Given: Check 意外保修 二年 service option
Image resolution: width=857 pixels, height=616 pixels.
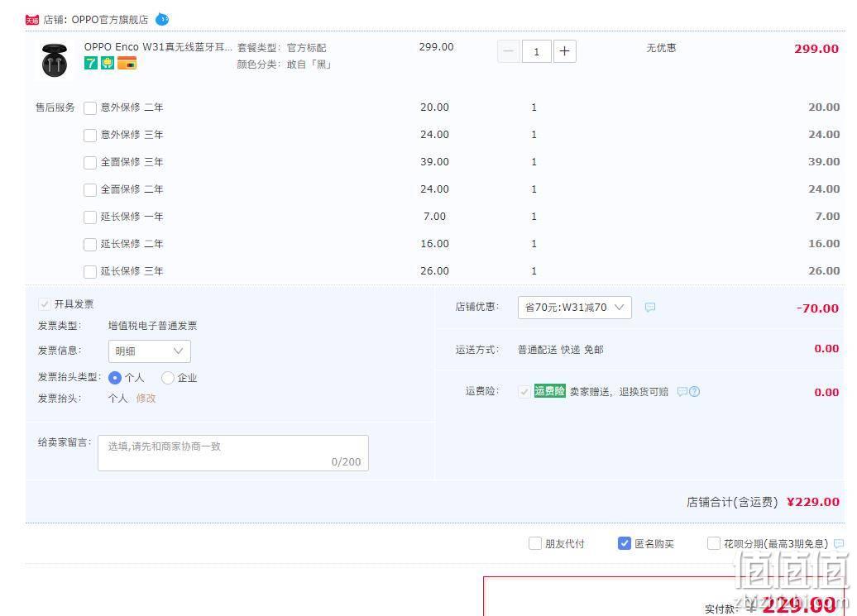Looking at the screenshot, I should [90, 108].
